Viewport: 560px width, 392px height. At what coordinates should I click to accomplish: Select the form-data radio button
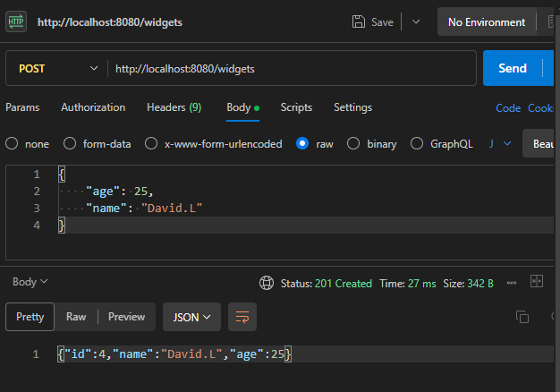pyautogui.click(x=69, y=143)
